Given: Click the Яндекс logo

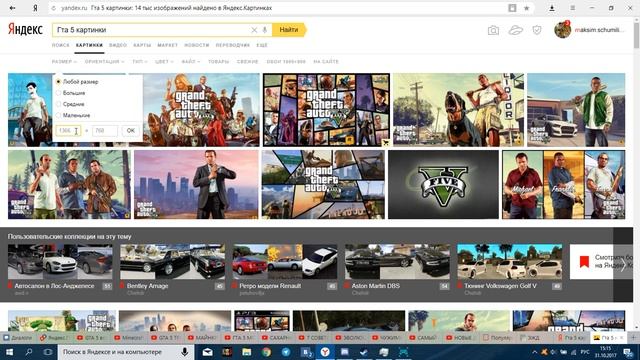Looking at the screenshot, I should 25,29.
